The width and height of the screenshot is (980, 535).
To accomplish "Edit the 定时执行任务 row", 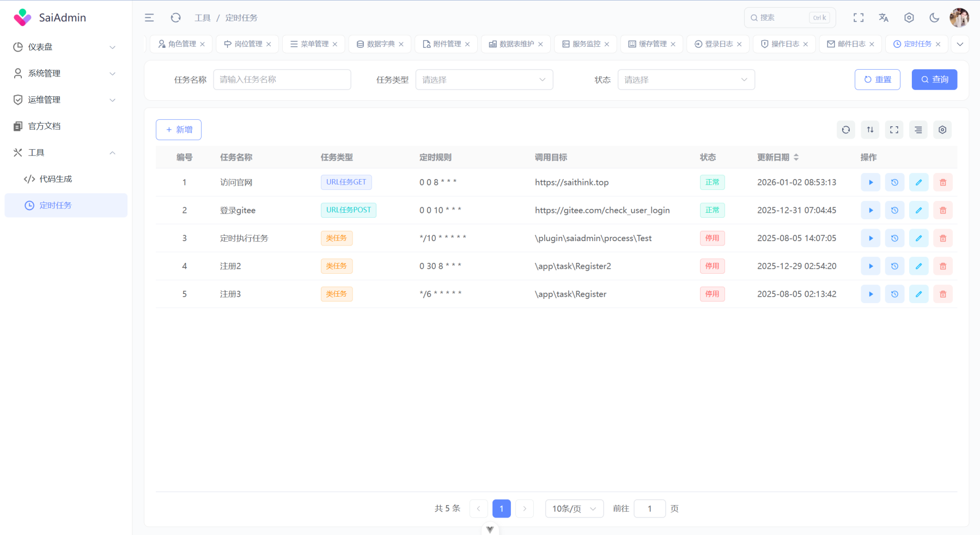I will point(918,238).
